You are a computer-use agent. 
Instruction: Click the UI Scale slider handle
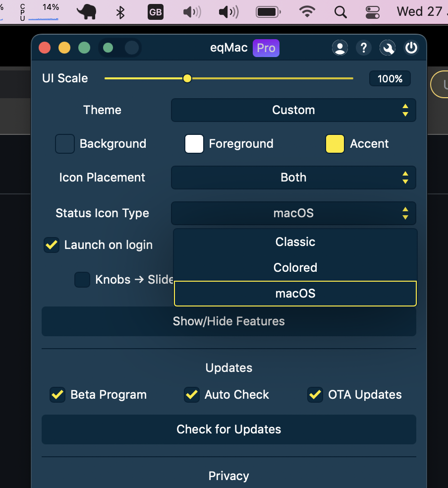(187, 78)
